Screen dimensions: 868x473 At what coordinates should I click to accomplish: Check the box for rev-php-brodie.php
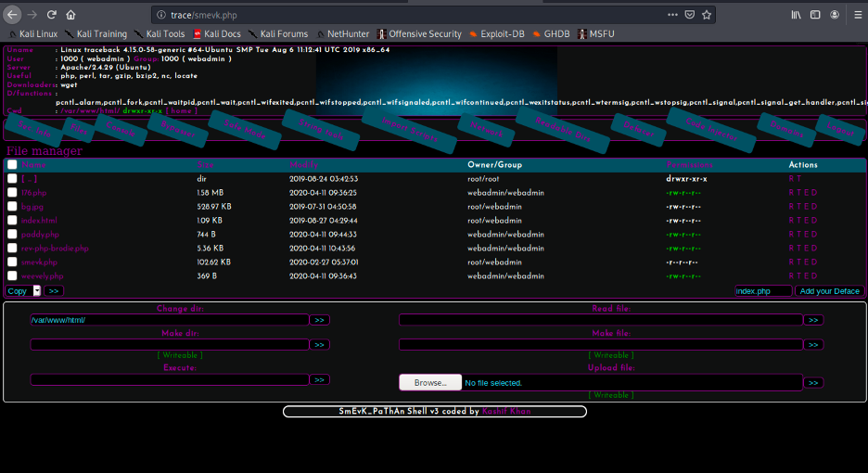click(x=12, y=248)
